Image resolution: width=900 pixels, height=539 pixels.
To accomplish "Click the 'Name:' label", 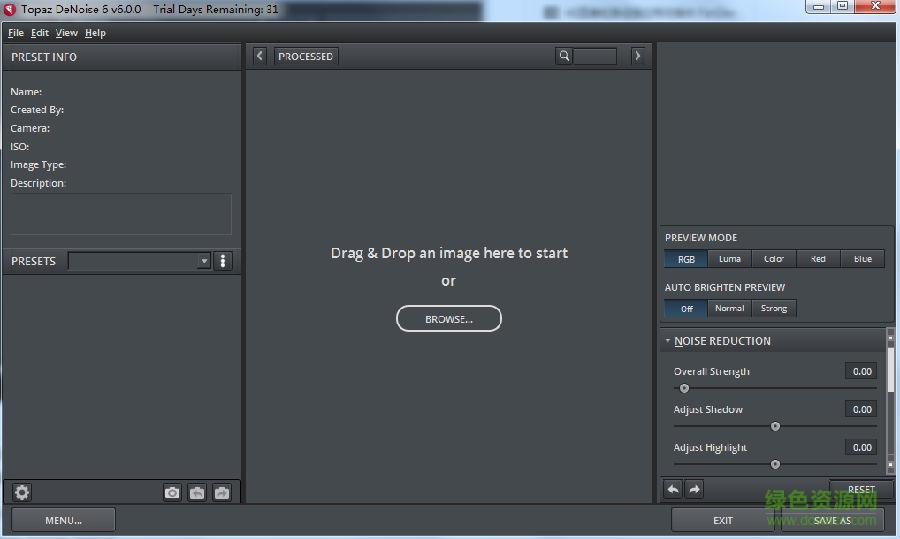I will pyautogui.click(x=26, y=91).
